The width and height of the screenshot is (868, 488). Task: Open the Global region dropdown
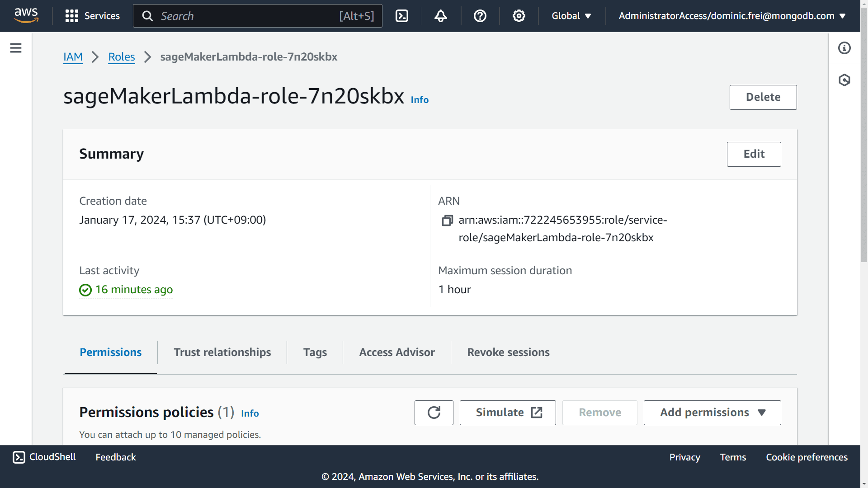click(571, 16)
